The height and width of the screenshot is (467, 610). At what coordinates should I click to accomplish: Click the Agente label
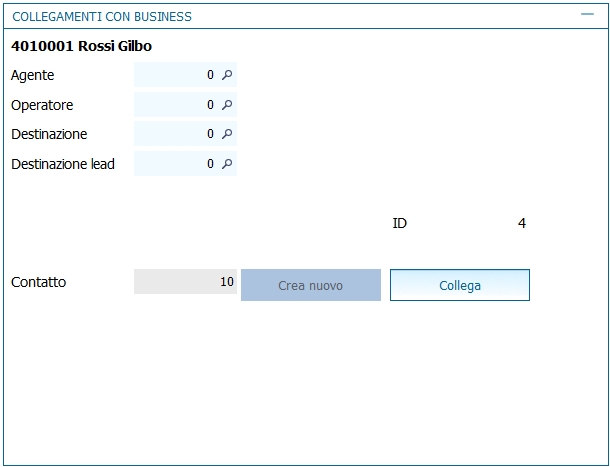(33, 75)
